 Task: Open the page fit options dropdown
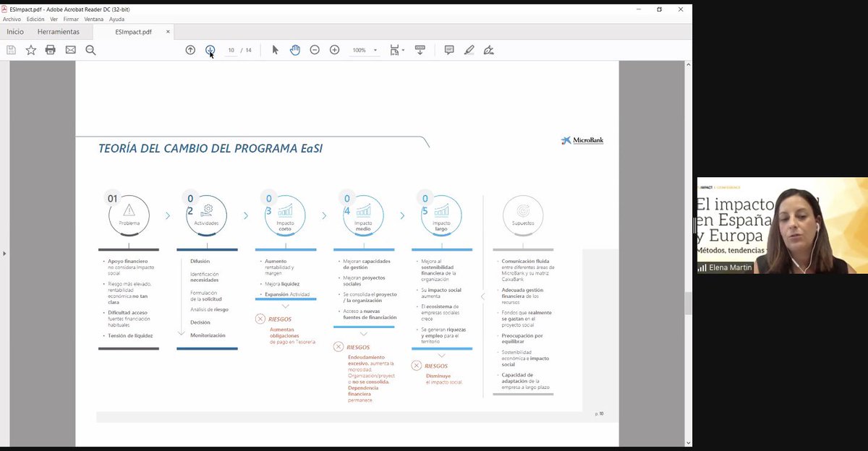click(397, 50)
